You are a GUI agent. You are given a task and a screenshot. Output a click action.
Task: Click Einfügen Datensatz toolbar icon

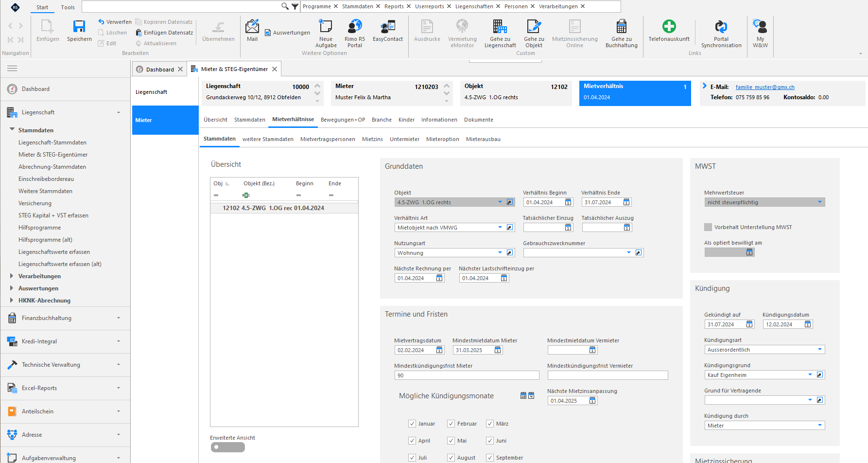(x=139, y=33)
